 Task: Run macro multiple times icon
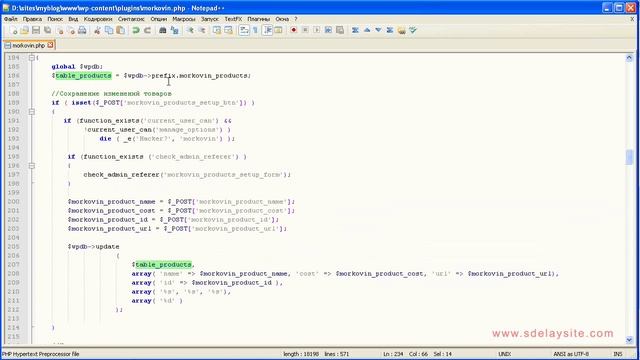(328, 30)
